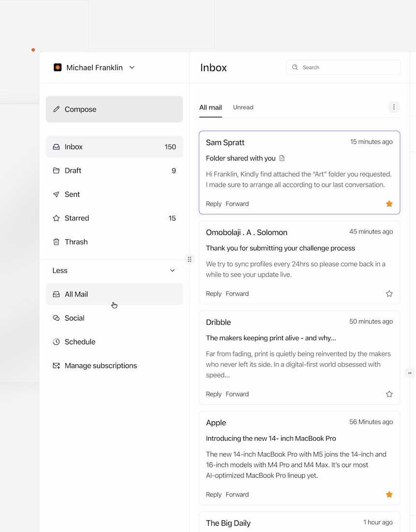Star the Omobolaji A. Solomon email
This screenshot has width=416, height=532.
[389, 294]
